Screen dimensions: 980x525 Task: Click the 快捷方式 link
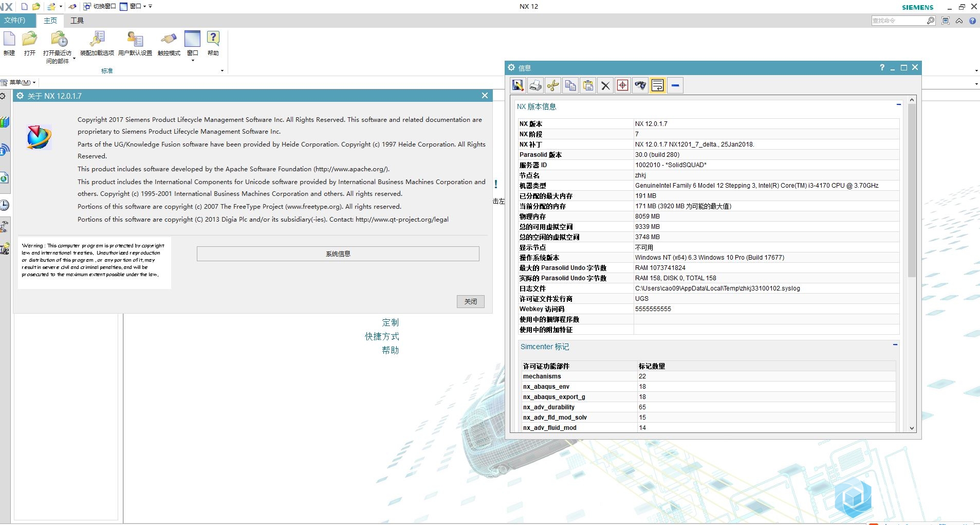coord(382,336)
